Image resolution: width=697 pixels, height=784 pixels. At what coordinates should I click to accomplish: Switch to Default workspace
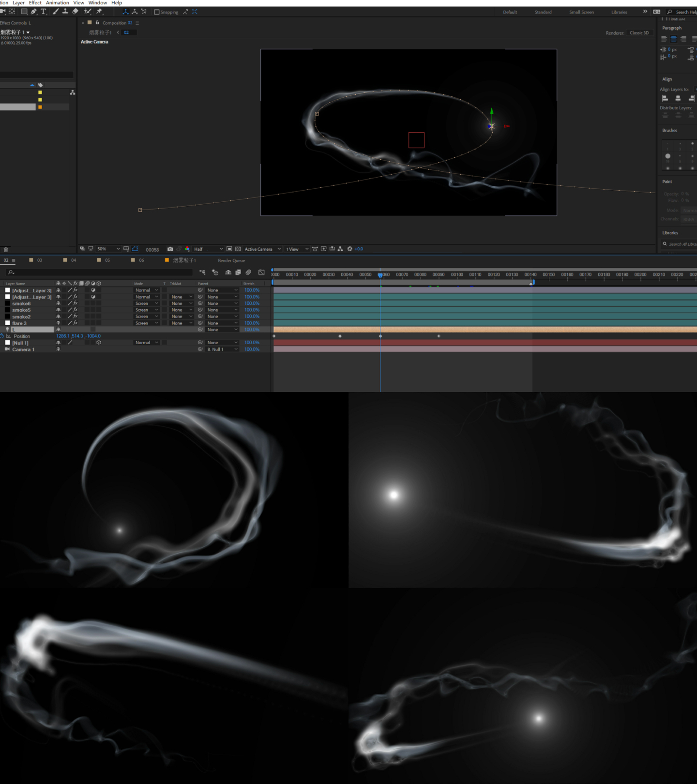click(x=510, y=12)
